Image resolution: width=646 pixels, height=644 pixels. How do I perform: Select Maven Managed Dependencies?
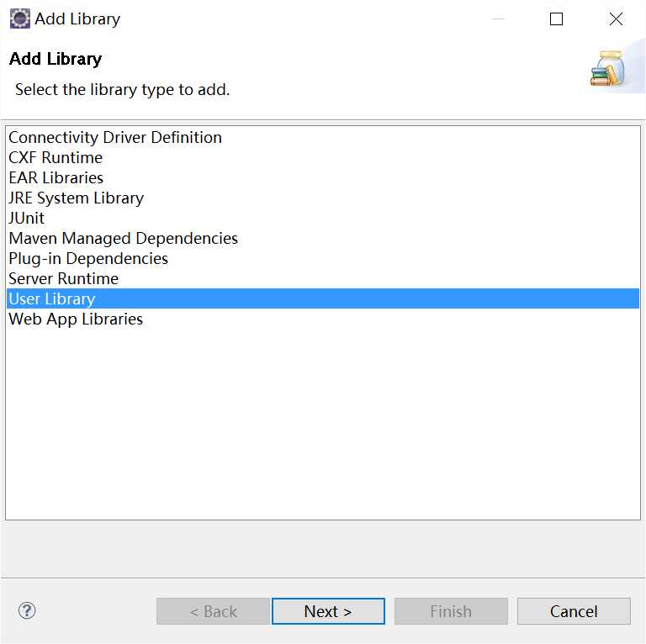point(323,238)
